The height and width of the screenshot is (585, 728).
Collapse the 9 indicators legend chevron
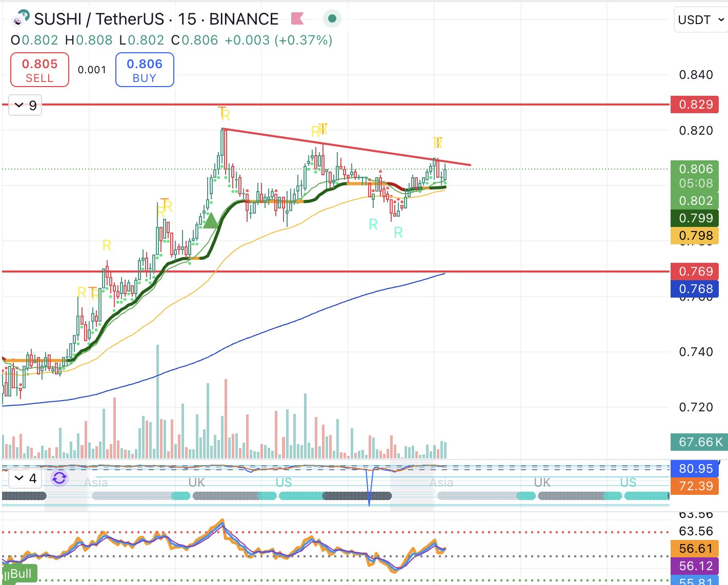coord(19,106)
